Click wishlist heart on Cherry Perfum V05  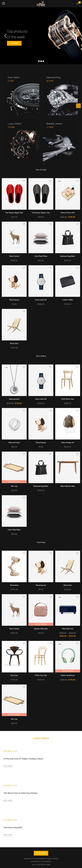click(77, 181)
